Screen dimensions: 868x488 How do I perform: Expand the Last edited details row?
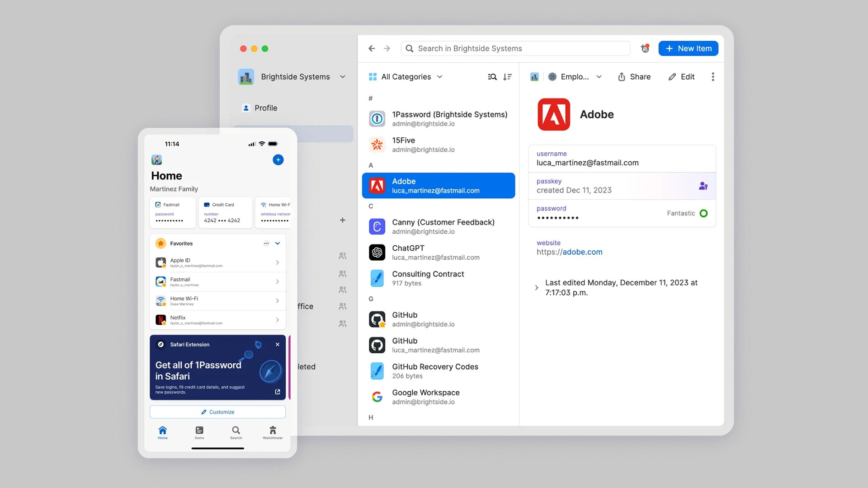[x=537, y=287]
